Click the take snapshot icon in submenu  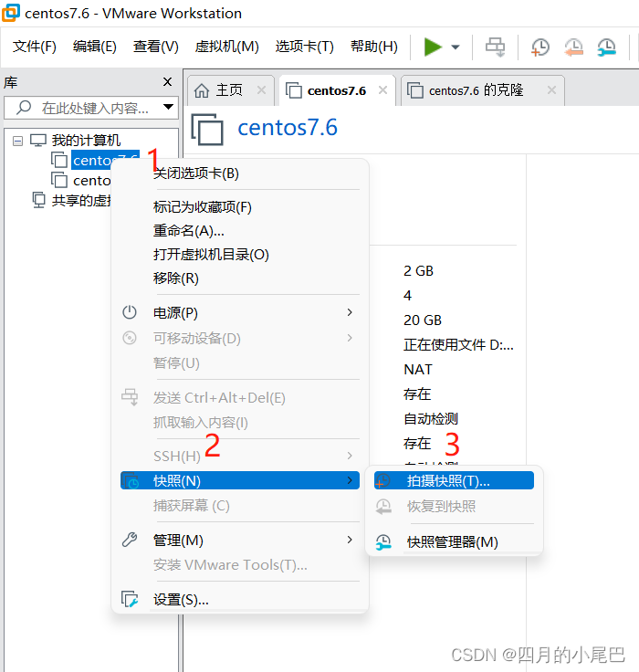[x=382, y=481]
